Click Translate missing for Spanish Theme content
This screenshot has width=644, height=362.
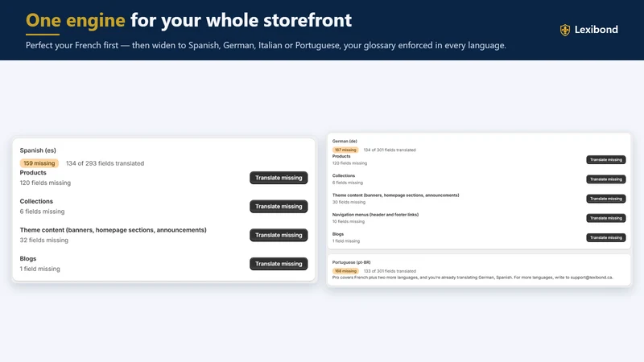[279, 235]
